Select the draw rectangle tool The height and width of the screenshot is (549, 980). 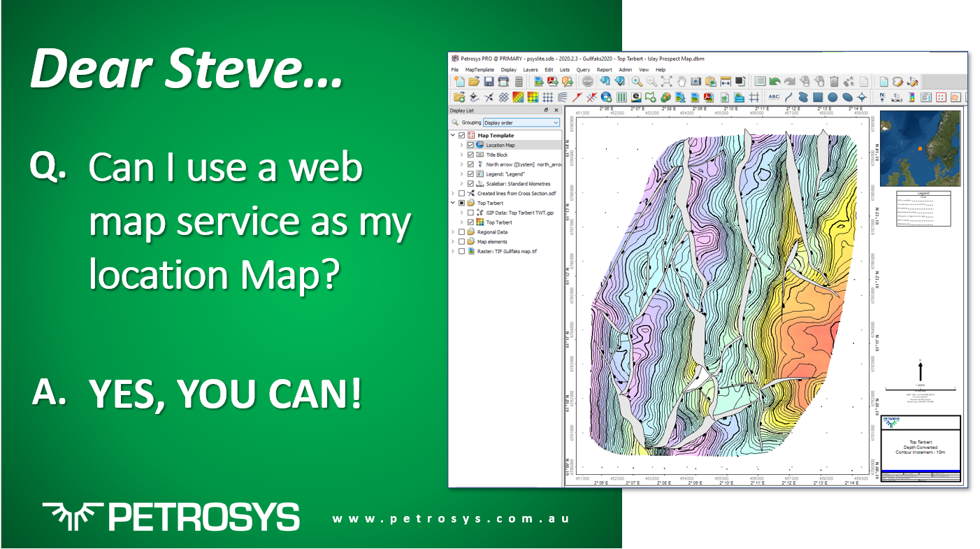tap(818, 97)
